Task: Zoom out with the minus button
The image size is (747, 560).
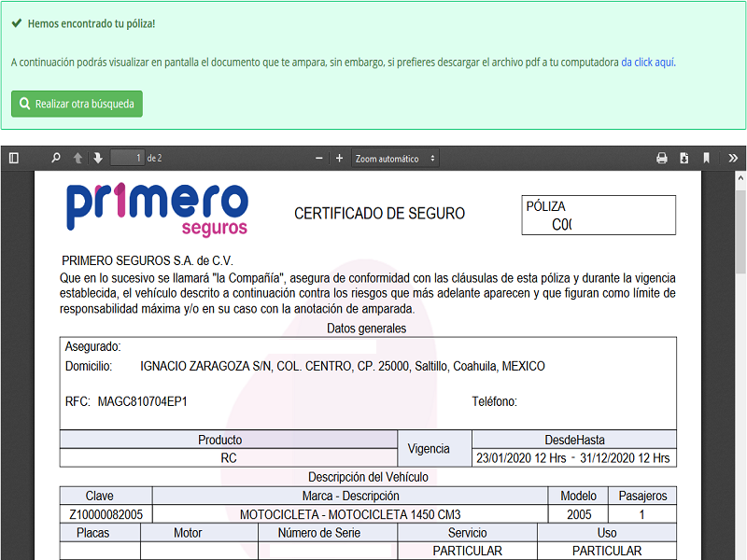Action: tap(319, 159)
